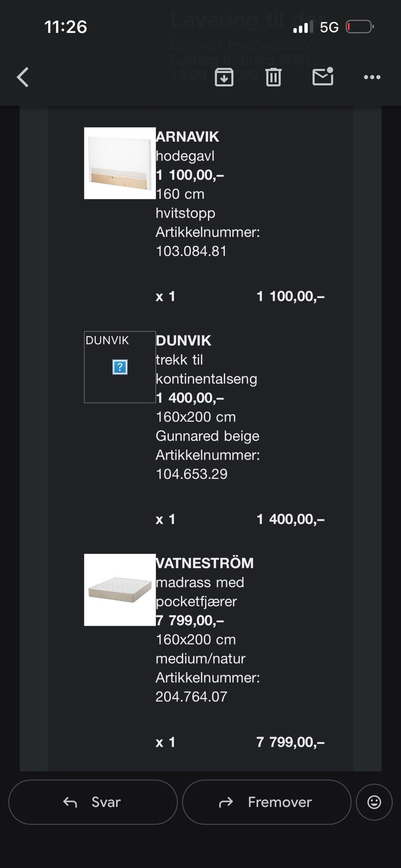Open the VATNESTRÖM product title
The image size is (401, 868).
205,563
